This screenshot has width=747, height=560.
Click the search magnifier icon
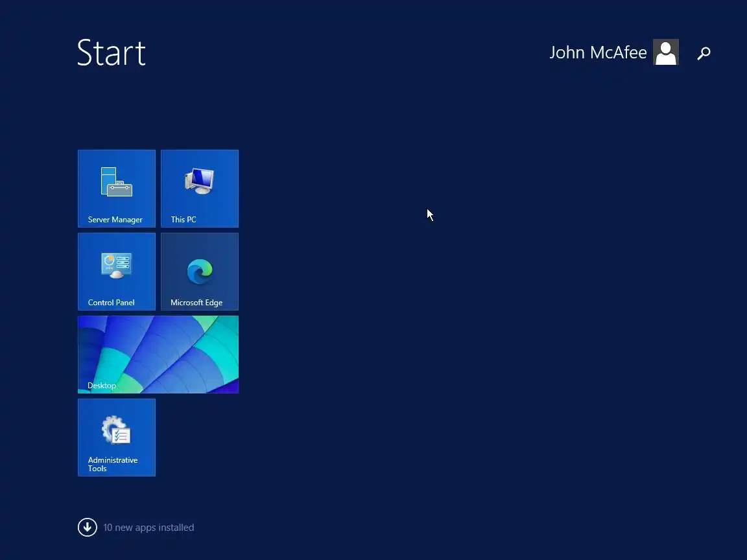point(704,53)
